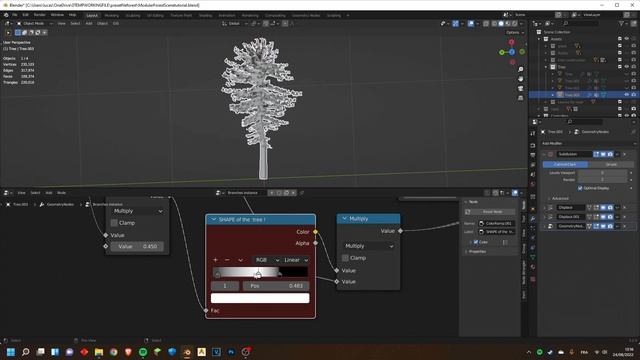Open taskbar search magnifier
Image resolution: width=640 pixels, height=360 pixels.
point(25,352)
